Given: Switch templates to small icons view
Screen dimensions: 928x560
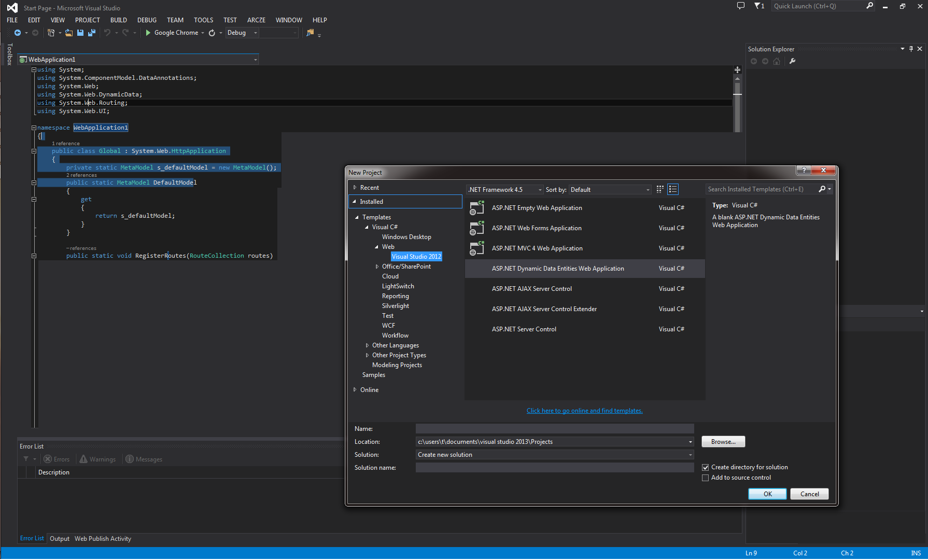Looking at the screenshot, I should coord(659,189).
